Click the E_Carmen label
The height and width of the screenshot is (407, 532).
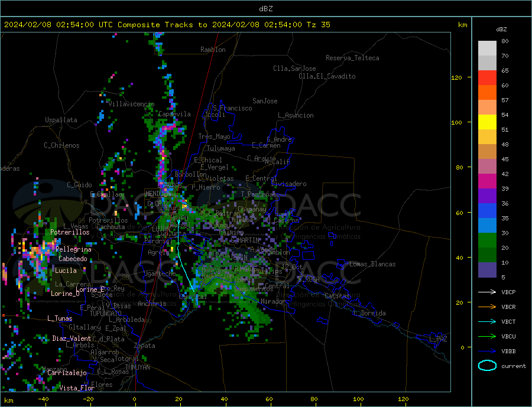click(267, 145)
